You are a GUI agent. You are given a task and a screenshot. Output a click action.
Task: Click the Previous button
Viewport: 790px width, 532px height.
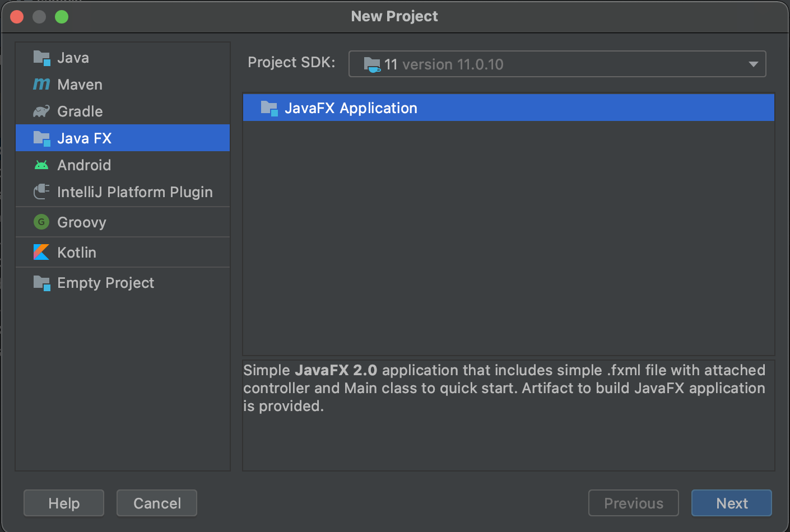[633, 503]
